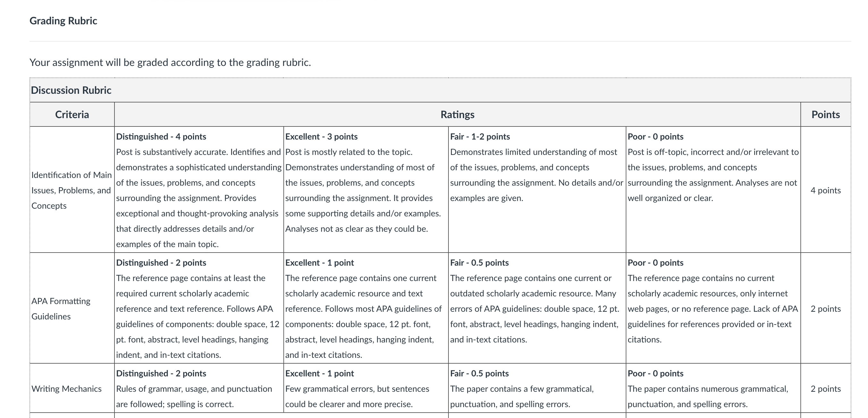Select Excellent - 1 point under APA Formatting
The image size is (868, 418).
coord(366,308)
